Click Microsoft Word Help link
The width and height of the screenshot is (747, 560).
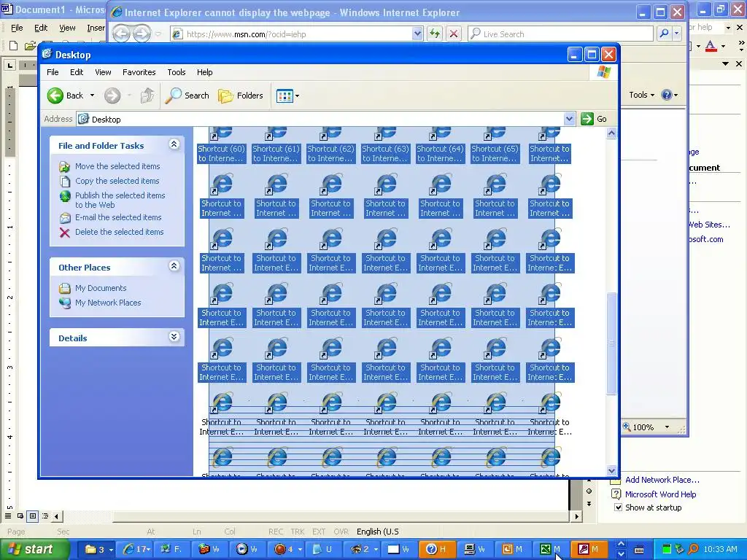pos(660,494)
